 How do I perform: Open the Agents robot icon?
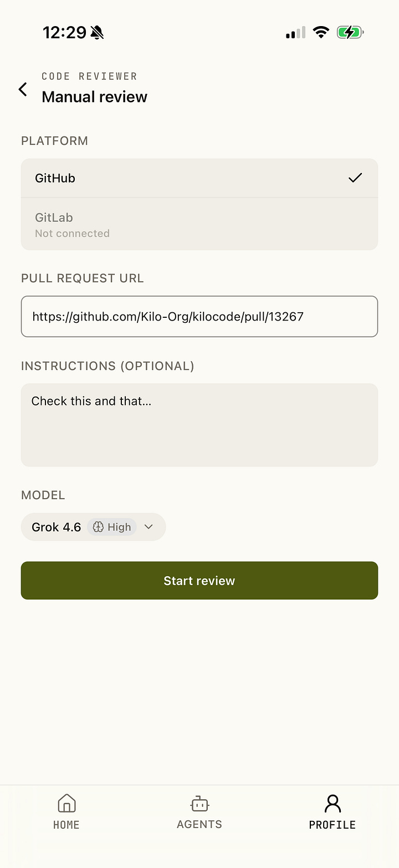click(x=199, y=803)
